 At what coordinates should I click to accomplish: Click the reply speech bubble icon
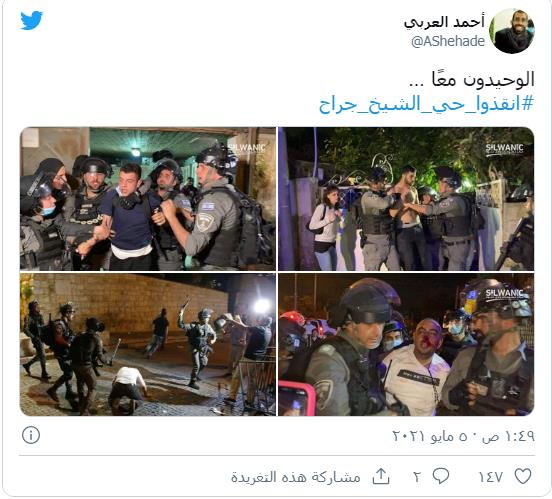(441, 476)
